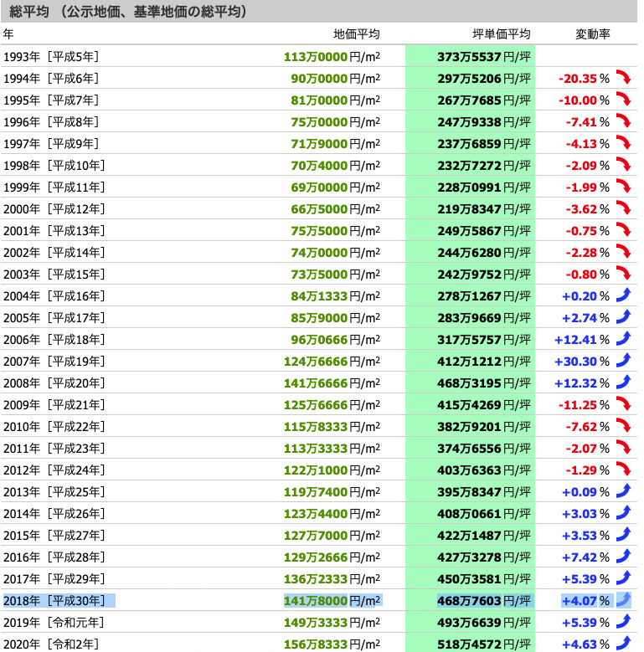Click the tsubo price 403万6363円/坪
This screenshot has height=652, width=644.
[484, 470]
